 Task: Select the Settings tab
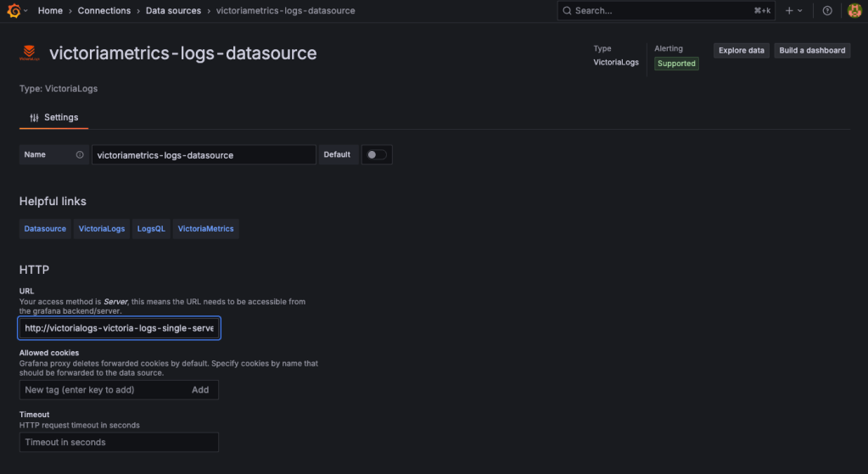tap(53, 117)
